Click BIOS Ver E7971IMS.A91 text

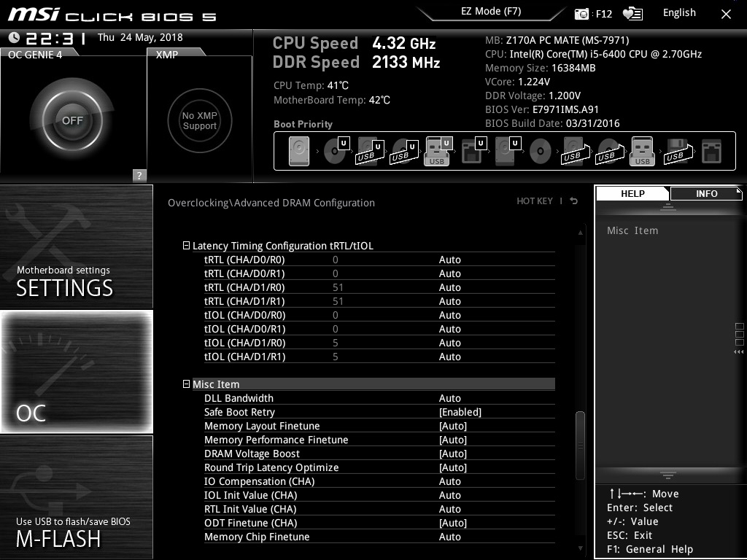(x=542, y=109)
